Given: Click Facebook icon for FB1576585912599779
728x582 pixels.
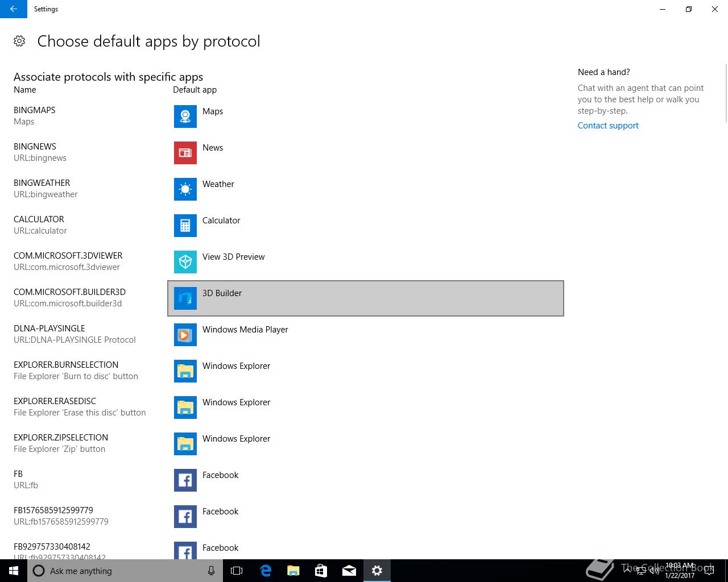Looking at the screenshot, I should pos(185,517).
